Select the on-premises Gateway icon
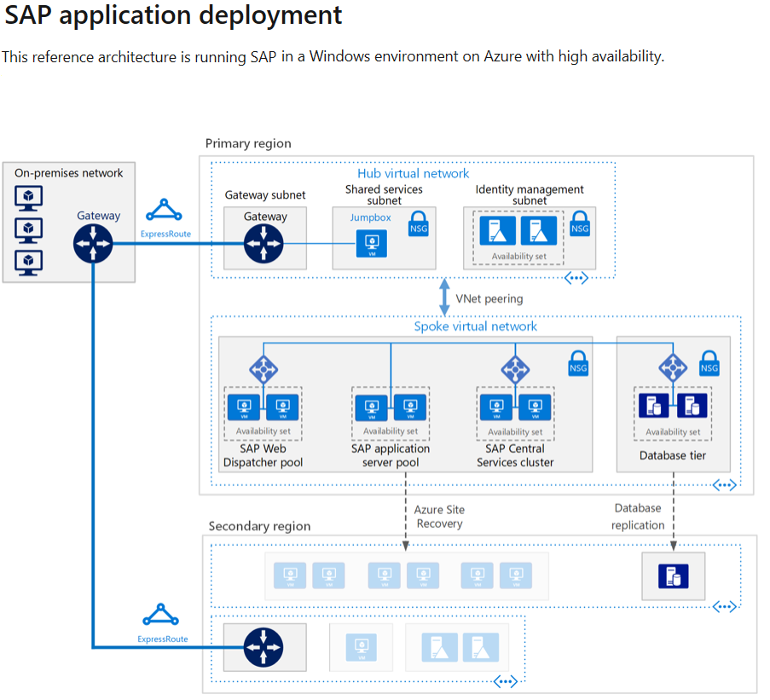This screenshot has height=700, width=770. click(x=92, y=242)
